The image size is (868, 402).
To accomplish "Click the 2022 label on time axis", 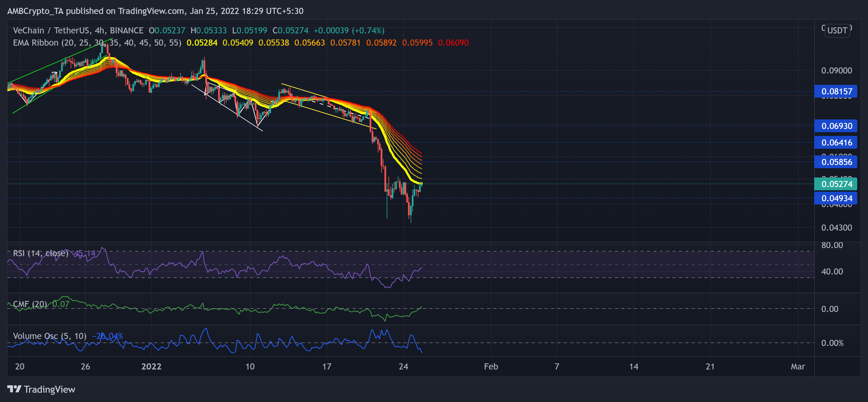I will (x=152, y=367).
